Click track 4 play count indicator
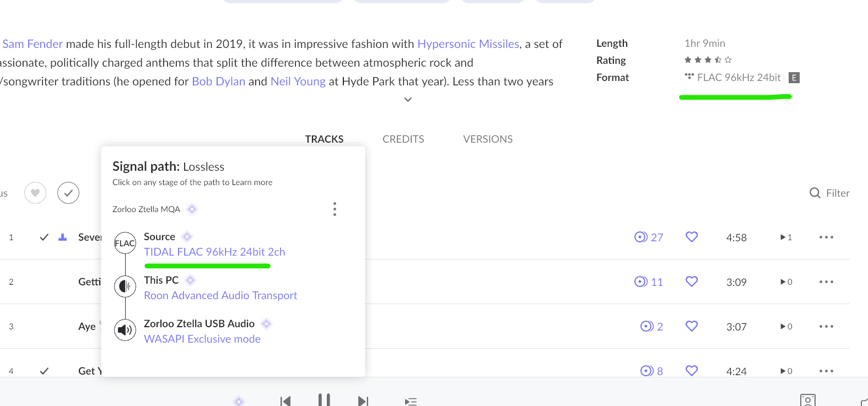This screenshot has width=868, height=406. click(x=786, y=371)
